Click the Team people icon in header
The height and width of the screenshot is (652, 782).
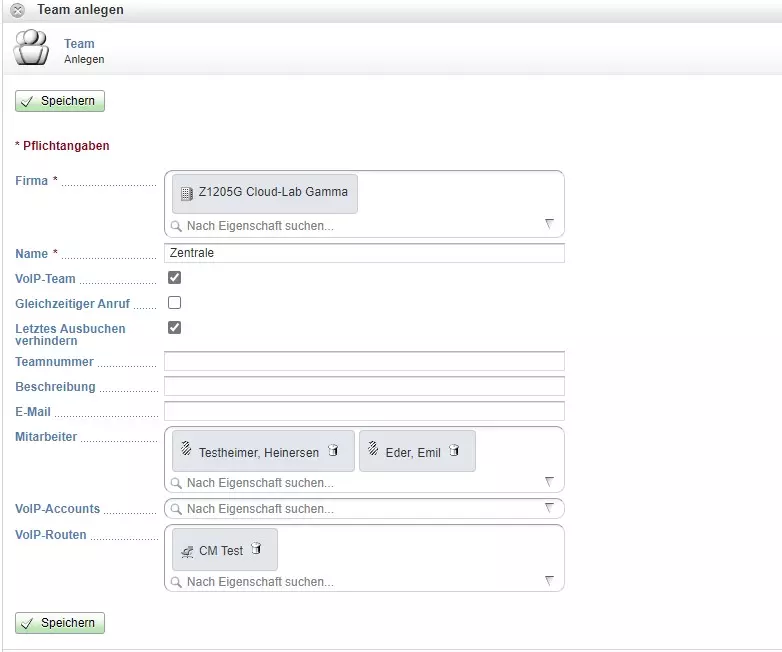31,47
